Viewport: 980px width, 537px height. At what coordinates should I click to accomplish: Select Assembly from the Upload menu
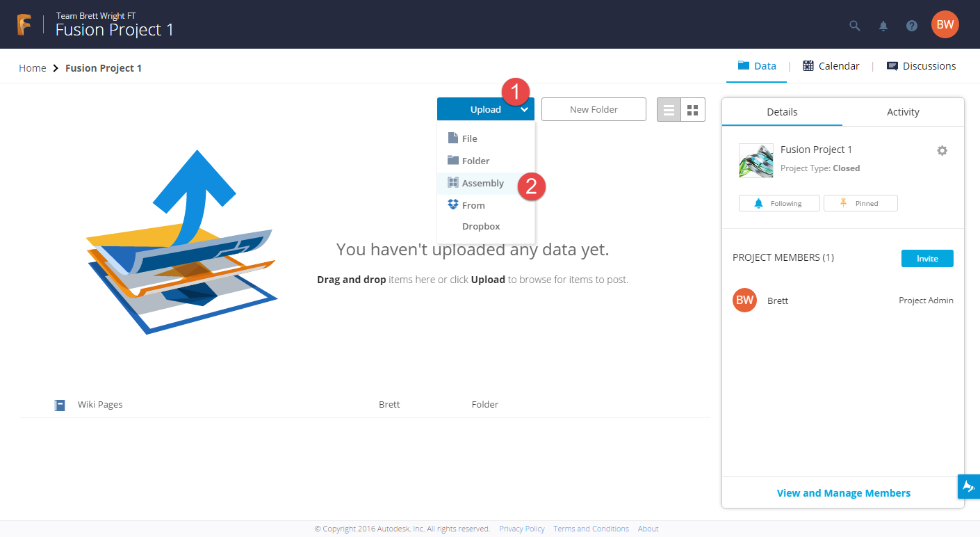pos(482,183)
